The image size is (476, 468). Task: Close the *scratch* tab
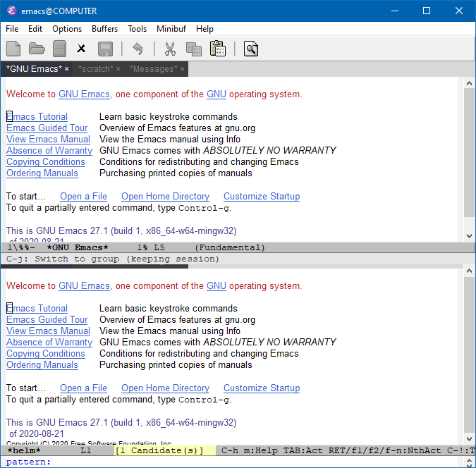click(118, 69)
